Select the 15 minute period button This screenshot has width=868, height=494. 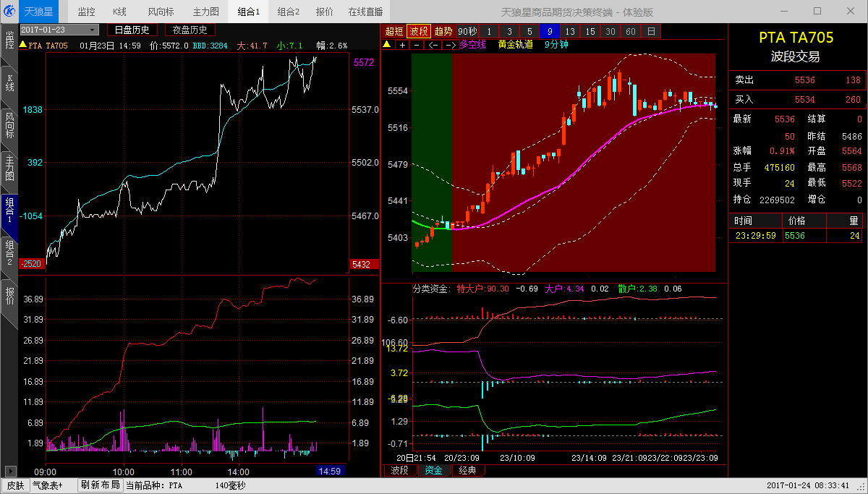591,31
